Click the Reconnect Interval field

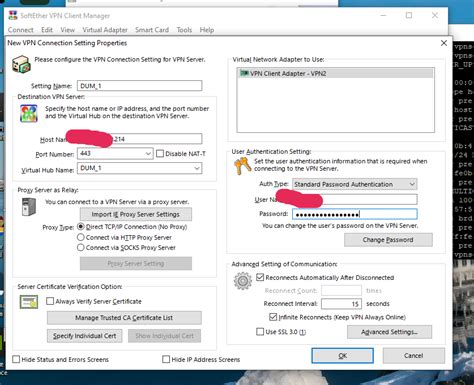tap(341, 304)
